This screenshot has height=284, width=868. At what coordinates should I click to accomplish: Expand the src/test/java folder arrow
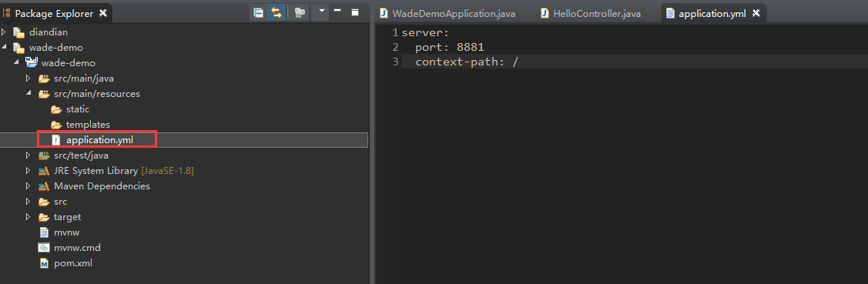[x=28, y=155]
